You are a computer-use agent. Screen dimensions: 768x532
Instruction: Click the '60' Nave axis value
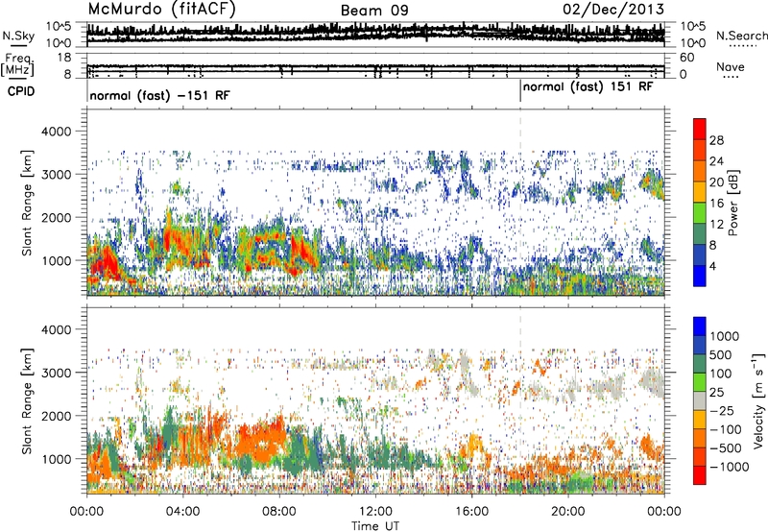686,58
